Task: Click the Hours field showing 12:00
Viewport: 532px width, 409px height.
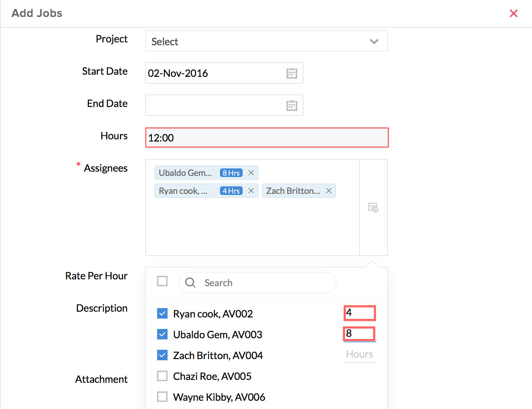Action: 266,138
